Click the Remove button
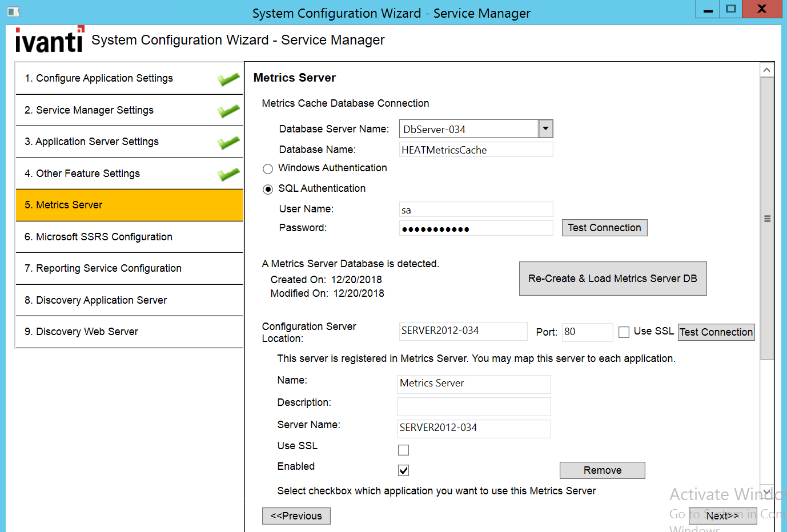Image resolution: width=787 pixels, height=532 pixels. point(602,470)
